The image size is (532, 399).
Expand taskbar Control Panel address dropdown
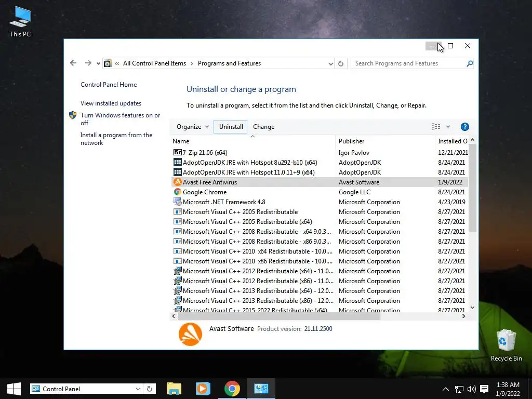point(138,389)
